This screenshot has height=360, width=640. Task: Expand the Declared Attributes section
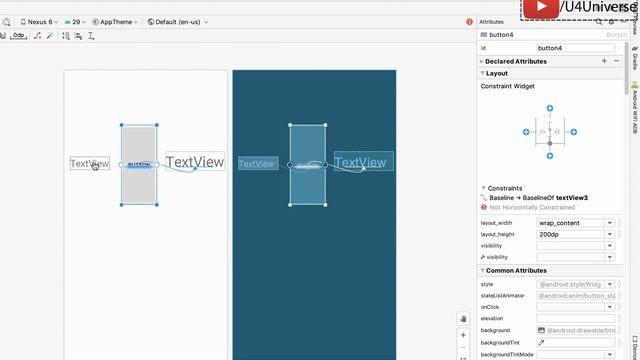point(482,61)
